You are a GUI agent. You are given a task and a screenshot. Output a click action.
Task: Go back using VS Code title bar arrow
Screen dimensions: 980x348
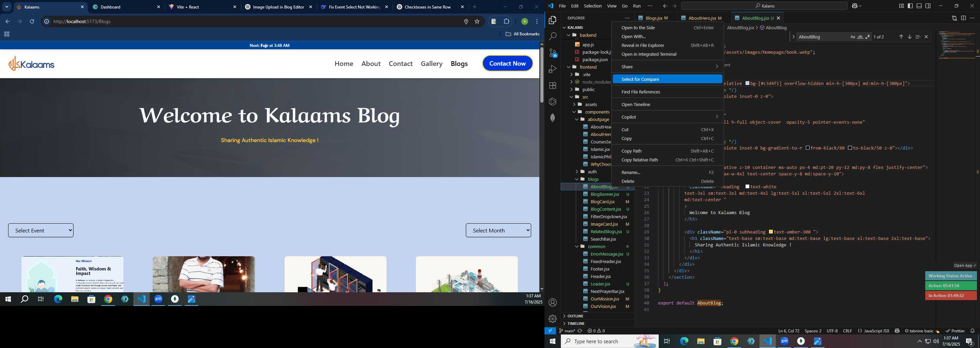[665, 6]
